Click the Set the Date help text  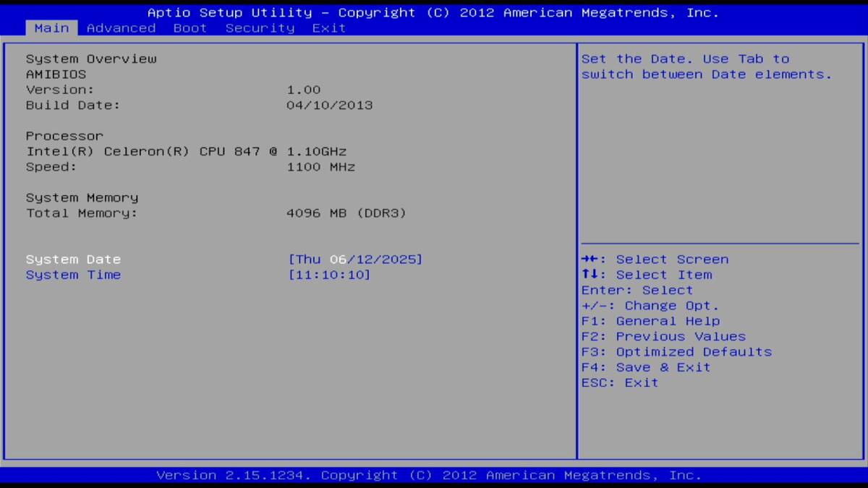[707, 67]
